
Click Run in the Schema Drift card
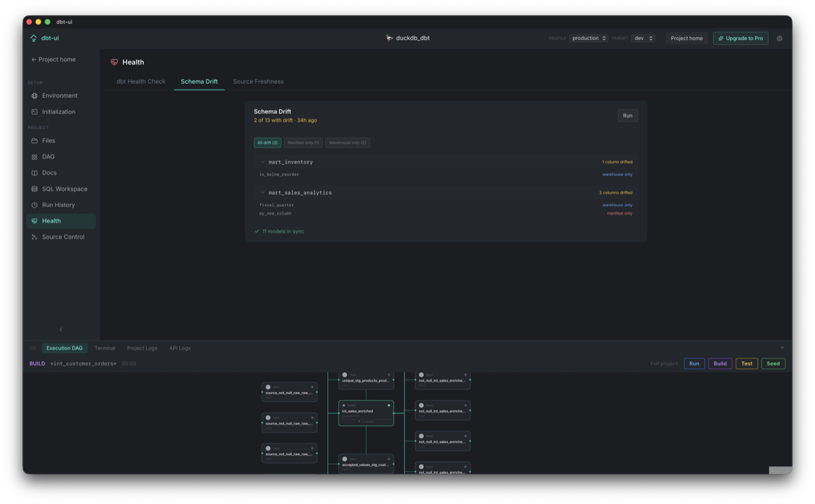(x=628, y=115)
